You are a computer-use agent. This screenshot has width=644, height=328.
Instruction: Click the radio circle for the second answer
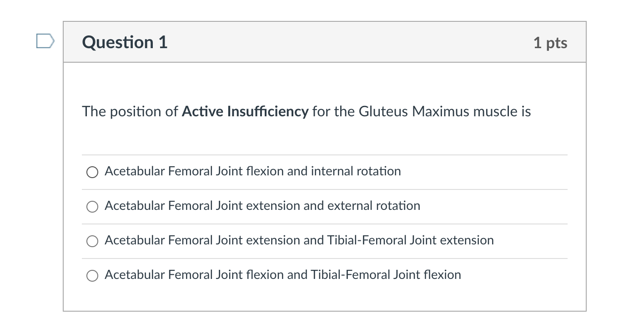[92, 207]
